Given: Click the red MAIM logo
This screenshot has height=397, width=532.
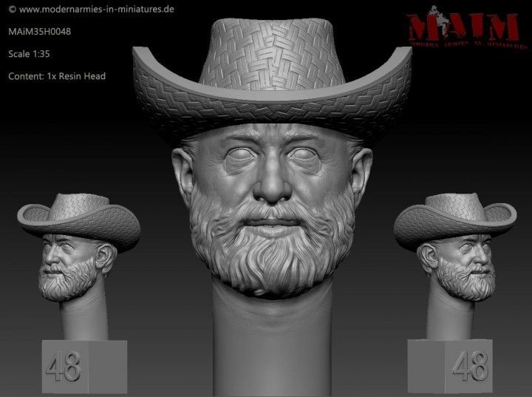Looking at the screenshot, I should pyautogui.click(x=463, y=28).
